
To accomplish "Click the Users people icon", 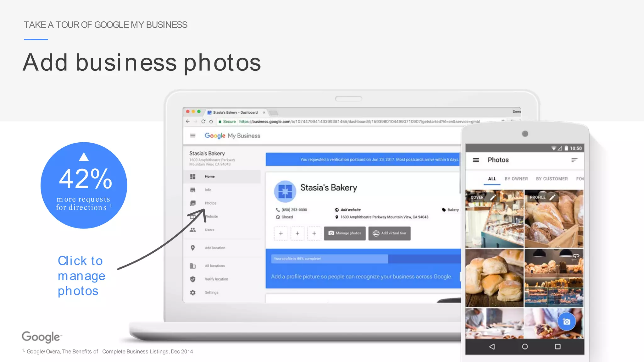I will click(193, 230).
